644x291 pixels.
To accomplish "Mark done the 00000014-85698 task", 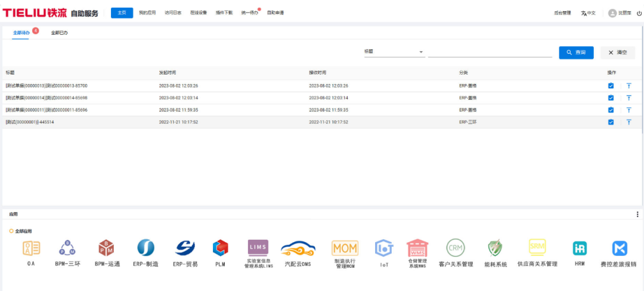I will point(611,98).
